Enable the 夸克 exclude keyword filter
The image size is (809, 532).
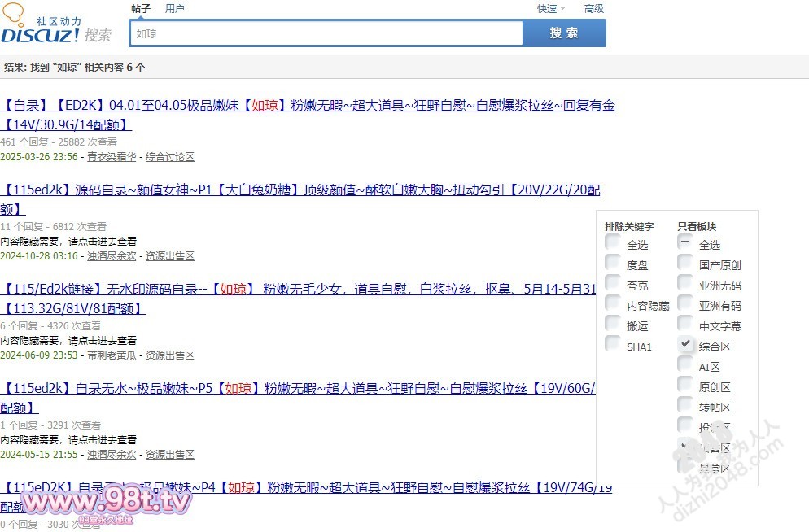(613, 284)
